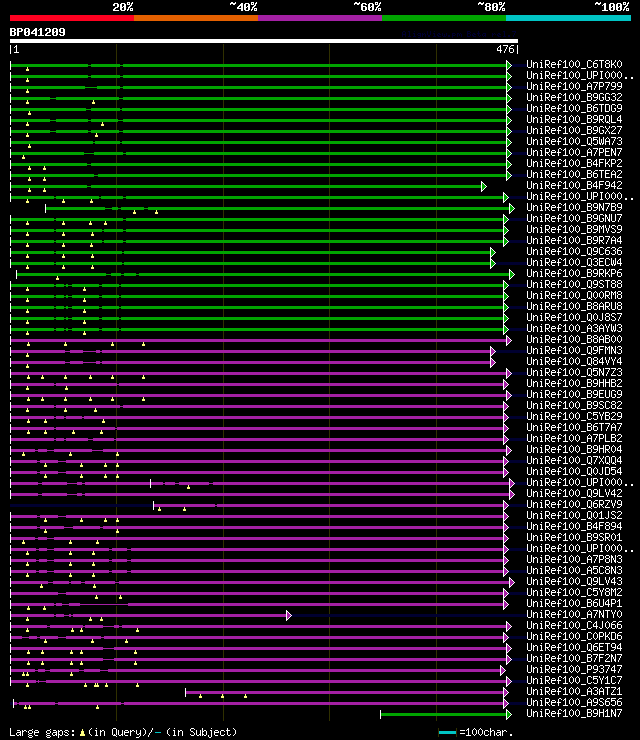Select the UniRef100_Q9LV43 label
Viewport: 640px width, 740px height.
pyautogui.click(x=574, y=581)
